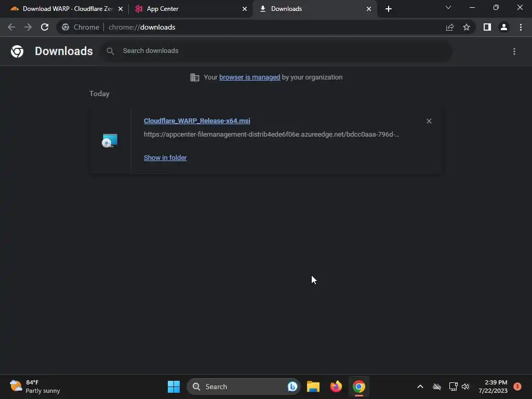Click the organization building icon
This screenshot has width=532, height=399.
tap(195, 77)
